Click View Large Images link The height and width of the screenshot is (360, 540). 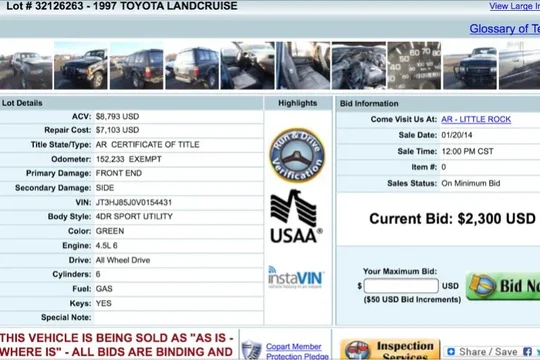point(515,6)
